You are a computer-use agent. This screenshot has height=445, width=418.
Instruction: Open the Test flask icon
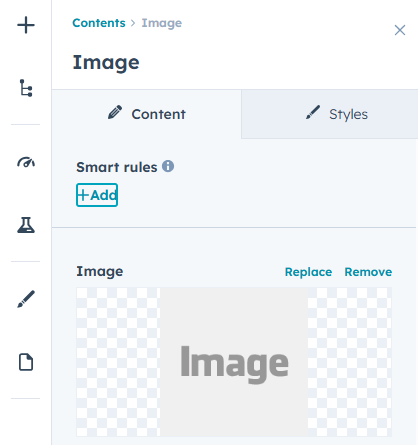click(26, 225)
